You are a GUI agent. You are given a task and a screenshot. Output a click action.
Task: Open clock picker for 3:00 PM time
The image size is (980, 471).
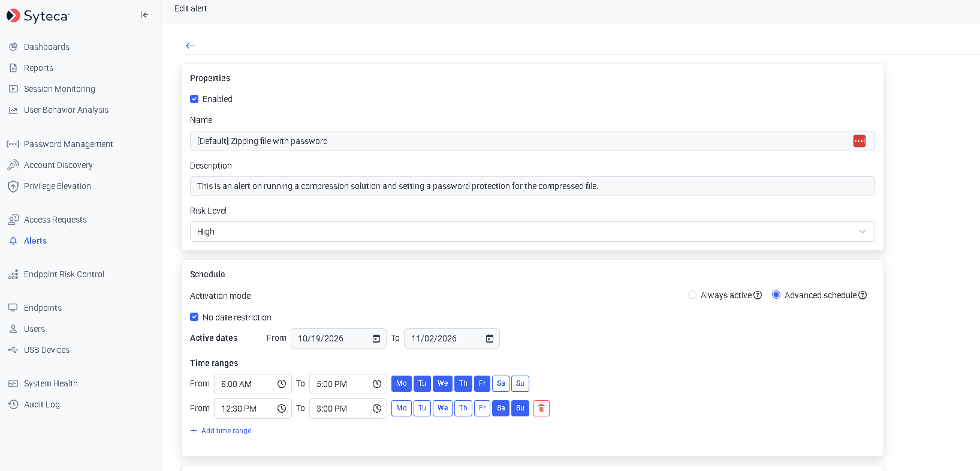377,409
